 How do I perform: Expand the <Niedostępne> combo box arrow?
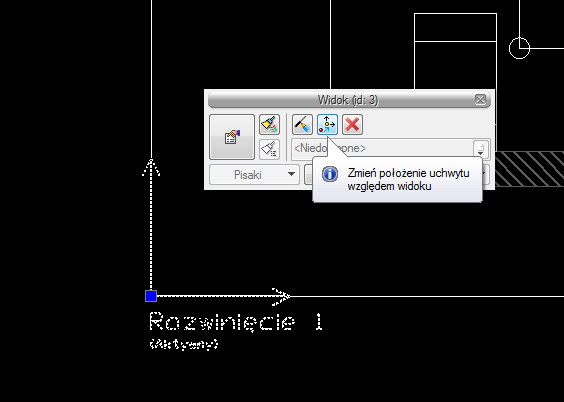481,149
